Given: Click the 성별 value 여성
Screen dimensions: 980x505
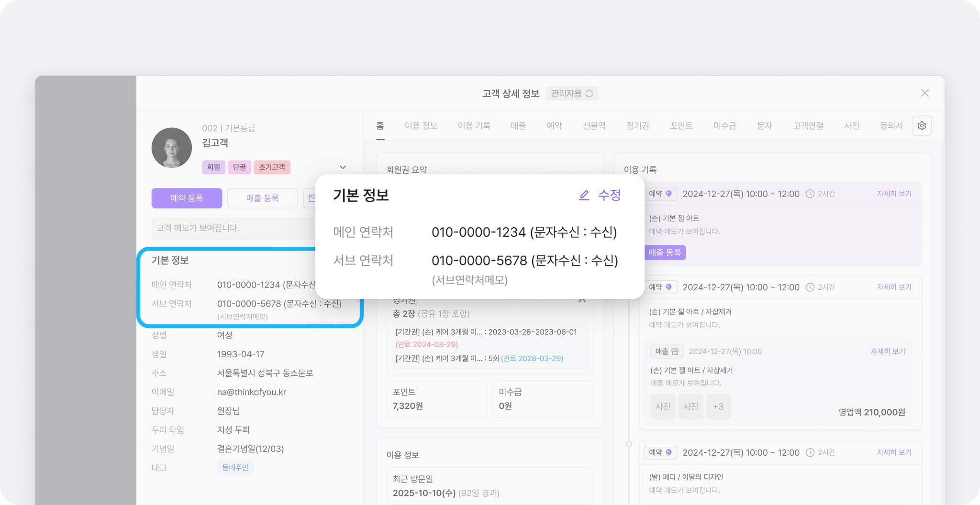Looking at the screenshot, I should [x=224, y=335].
